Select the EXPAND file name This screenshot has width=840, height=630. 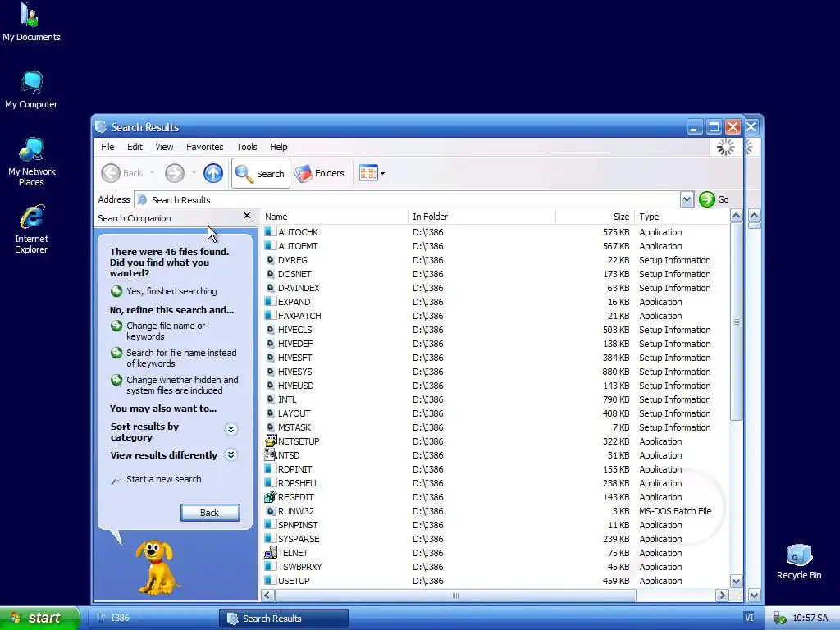(x=294, y=302)
